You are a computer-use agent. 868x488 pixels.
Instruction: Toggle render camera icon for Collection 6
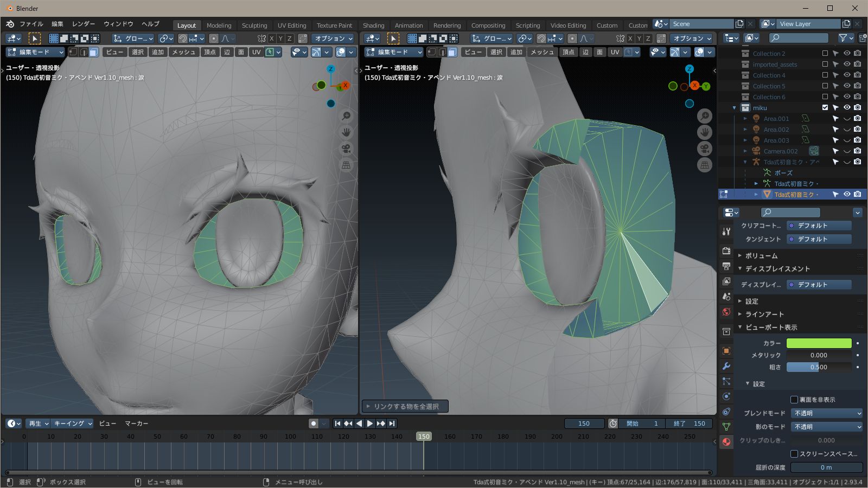[x=857, y=97]
